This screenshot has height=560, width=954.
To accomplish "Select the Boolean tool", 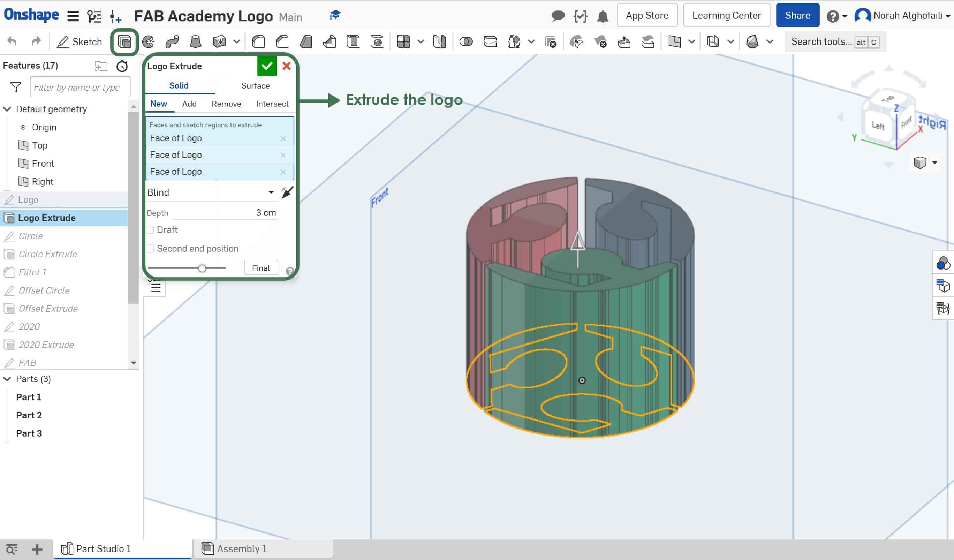I will pyautogui.click(x=466, y=41).
